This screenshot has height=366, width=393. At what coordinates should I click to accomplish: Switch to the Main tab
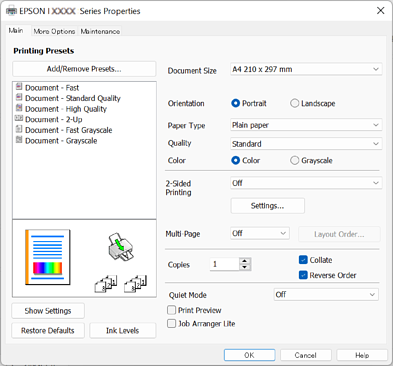pyautogui.click(x=16, y=31)
